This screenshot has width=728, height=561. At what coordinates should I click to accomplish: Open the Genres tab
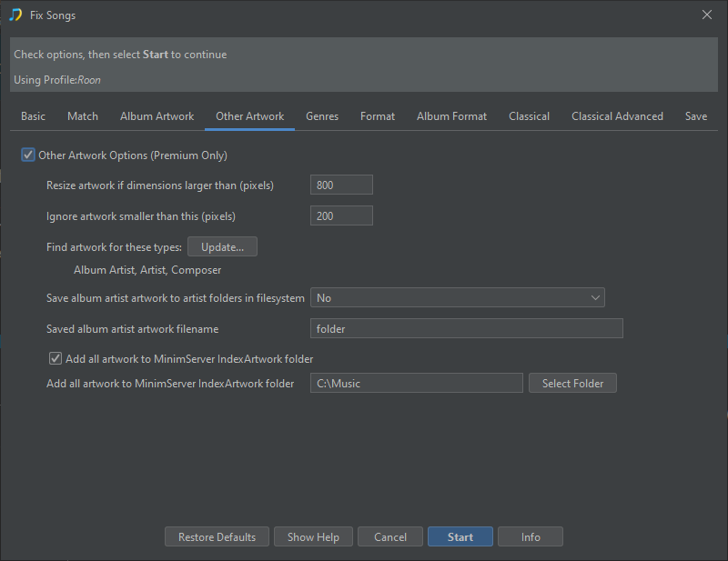[322, 116]
